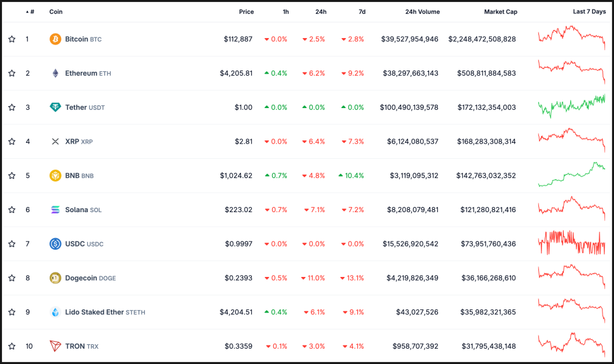614x364 pixels.
Task: Sort by the # rank column
Action: [x=30, y=11]
